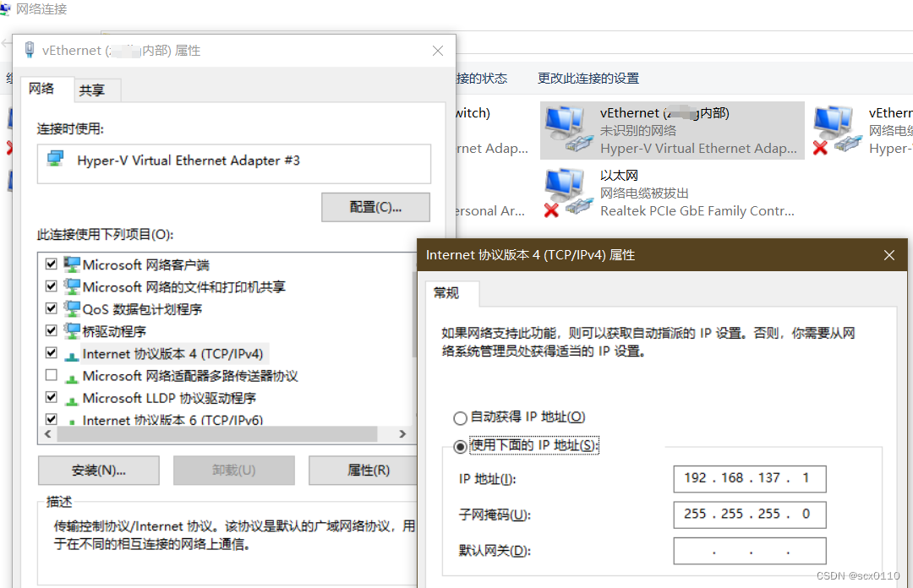Click inside the IP 地址 input field
This screenshot has height=588, width=913.
749,478
